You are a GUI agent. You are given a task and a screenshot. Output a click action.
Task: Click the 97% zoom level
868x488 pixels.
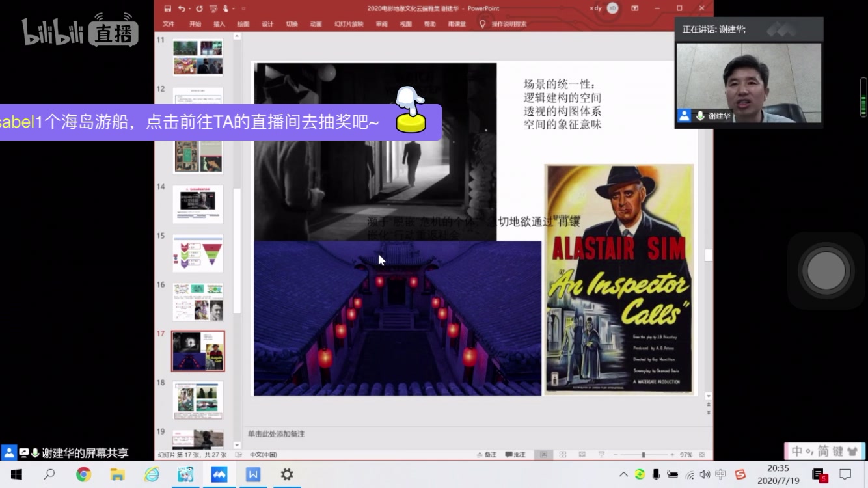tap(686, 455)
